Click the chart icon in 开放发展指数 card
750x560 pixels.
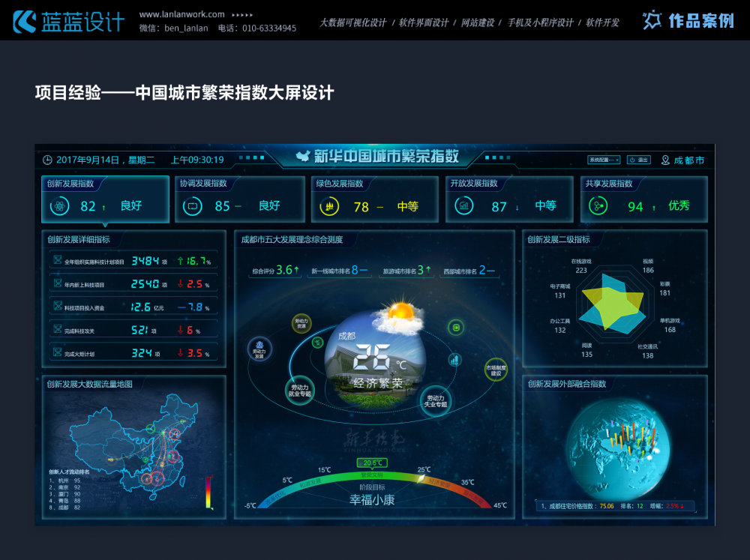(x=464, y=206)
